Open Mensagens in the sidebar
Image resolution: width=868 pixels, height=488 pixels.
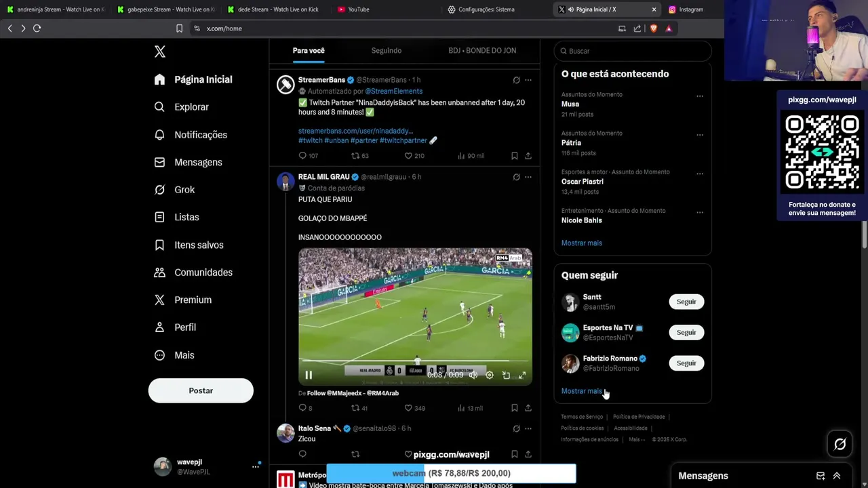pyautogui.click(x=188, y=162)
